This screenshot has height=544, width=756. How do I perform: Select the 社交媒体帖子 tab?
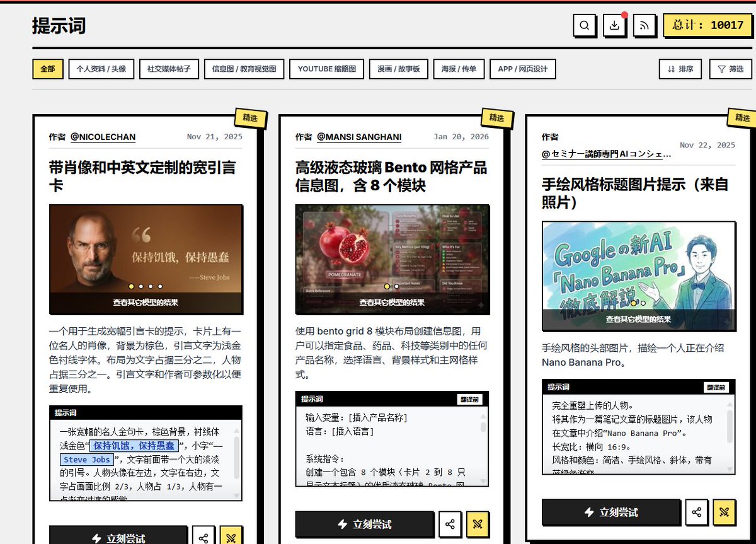(169, 69)
